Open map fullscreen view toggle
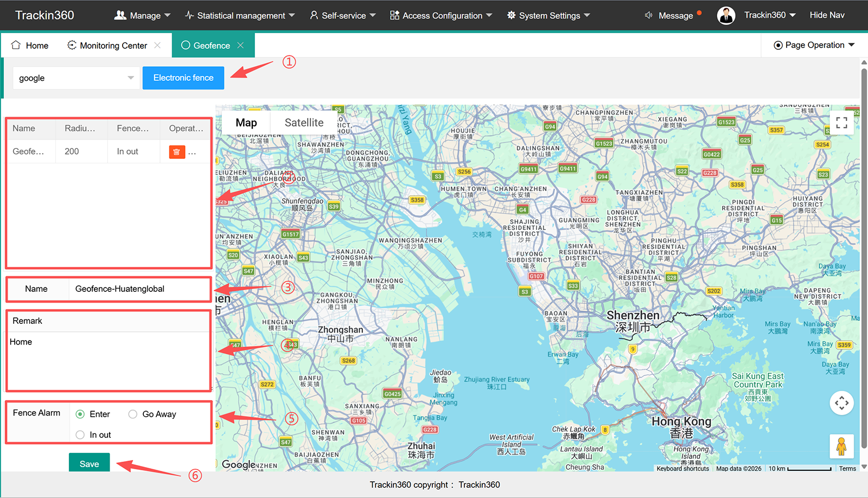The width and height of the screenshot is (868, 498). click(841, 123)
